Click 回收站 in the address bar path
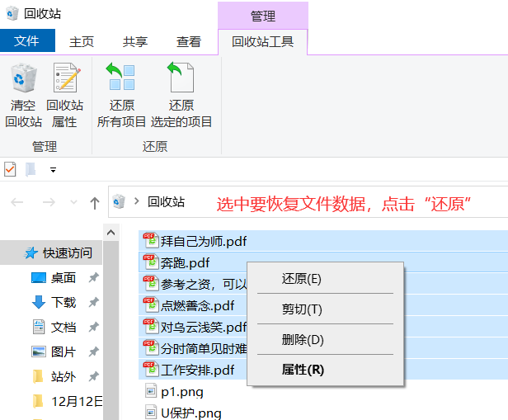The height and width of the screenshot is (420, 508). (x=167, y=201)
